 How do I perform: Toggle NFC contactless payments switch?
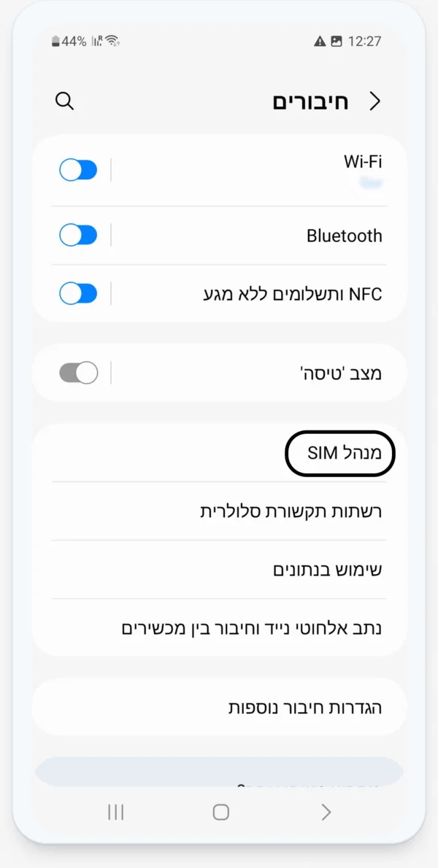(x=78, y=294)
